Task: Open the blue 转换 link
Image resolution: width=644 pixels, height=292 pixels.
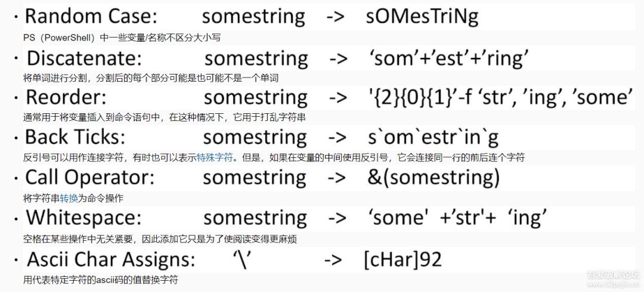Action: pyautogui.click(x=69, y=198)
